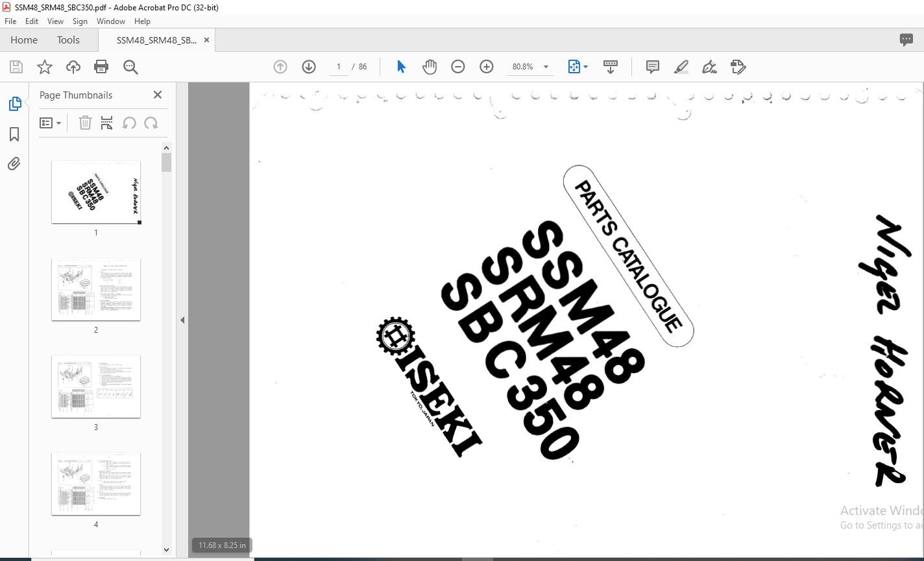Viewport: 924px width, 561px height.
Task: Go to next page arrow
Action: pos(309,67)
